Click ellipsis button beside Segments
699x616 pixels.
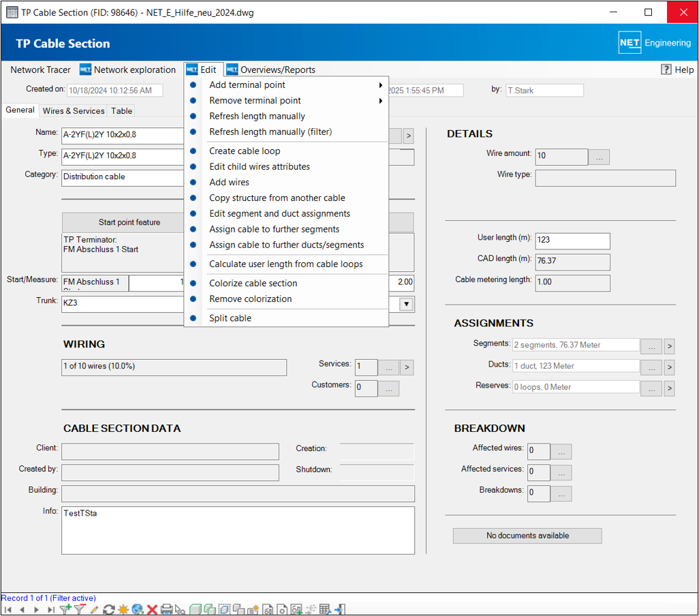pos(651,346)
